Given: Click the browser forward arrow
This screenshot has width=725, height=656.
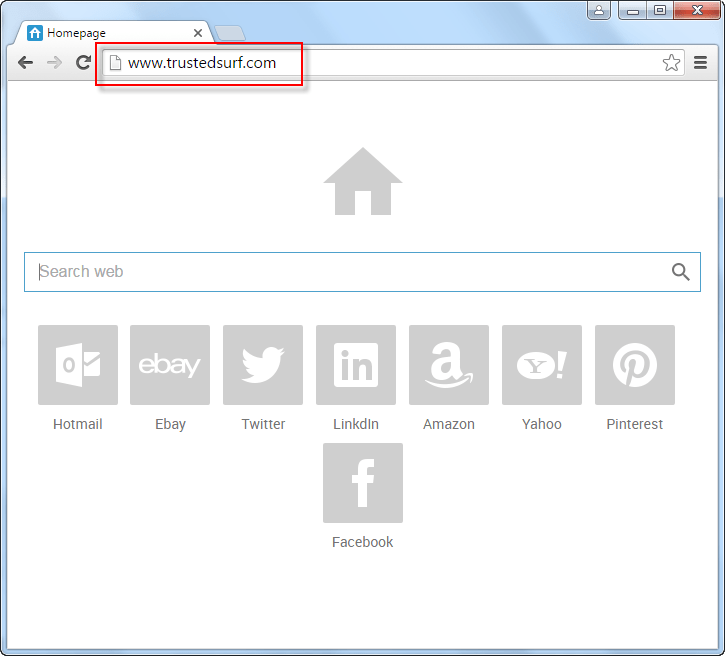Looking at the screenshot, I should point(55,62).
